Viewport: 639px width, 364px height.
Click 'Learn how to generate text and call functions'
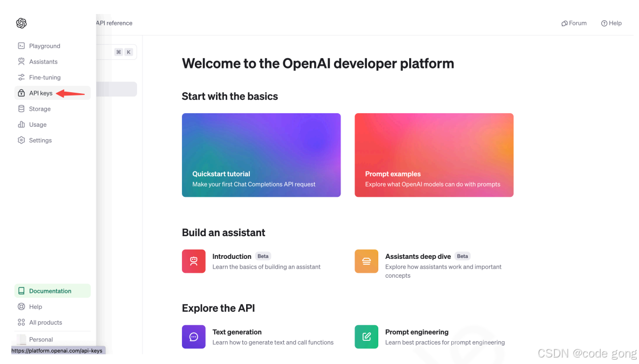point(273,342)
